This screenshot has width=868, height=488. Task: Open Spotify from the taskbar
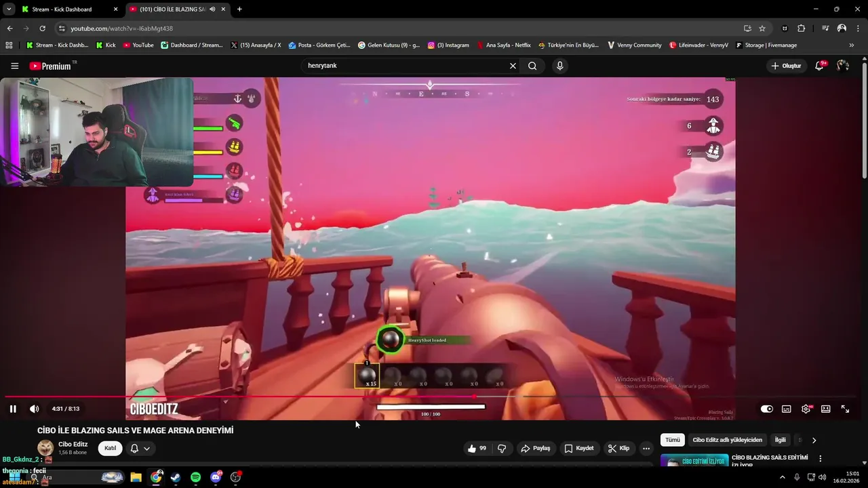pos(195,477)
